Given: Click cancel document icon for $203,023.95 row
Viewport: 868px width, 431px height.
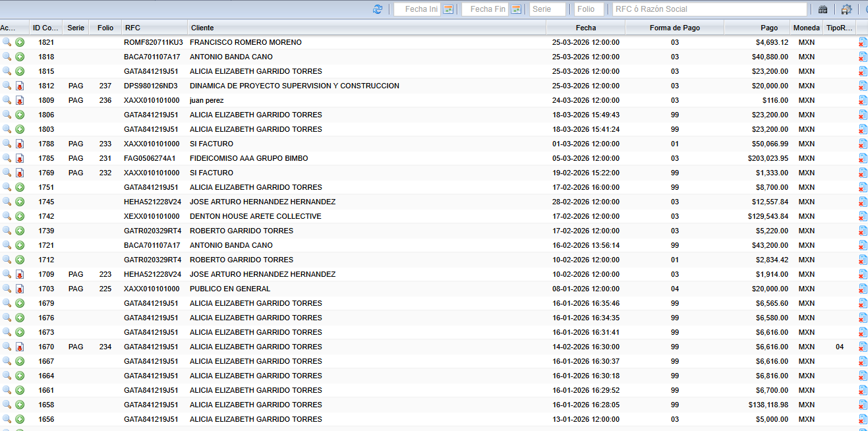Looking at the screenshot, I should pos(863,158).
